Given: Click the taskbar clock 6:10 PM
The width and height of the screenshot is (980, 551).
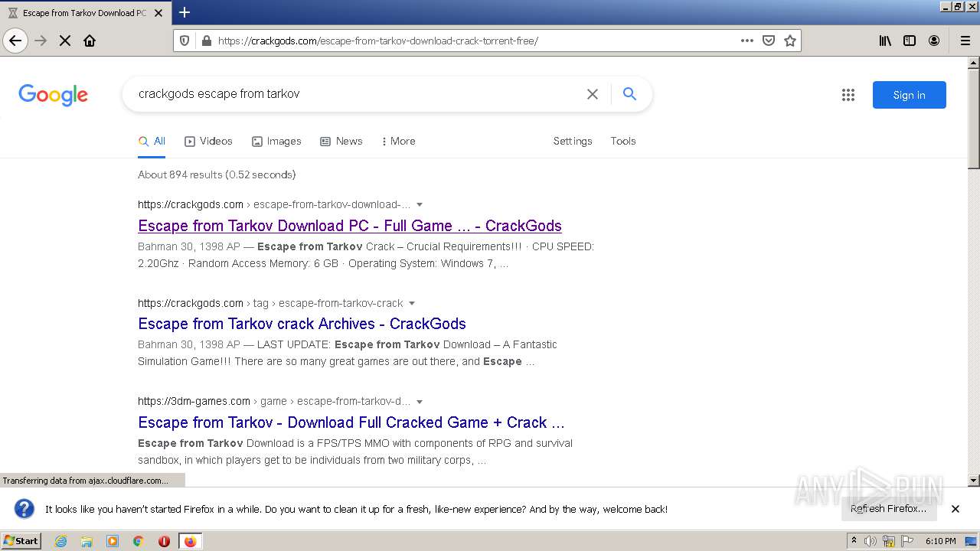Looking at the screenshot, I should point(941,541).
